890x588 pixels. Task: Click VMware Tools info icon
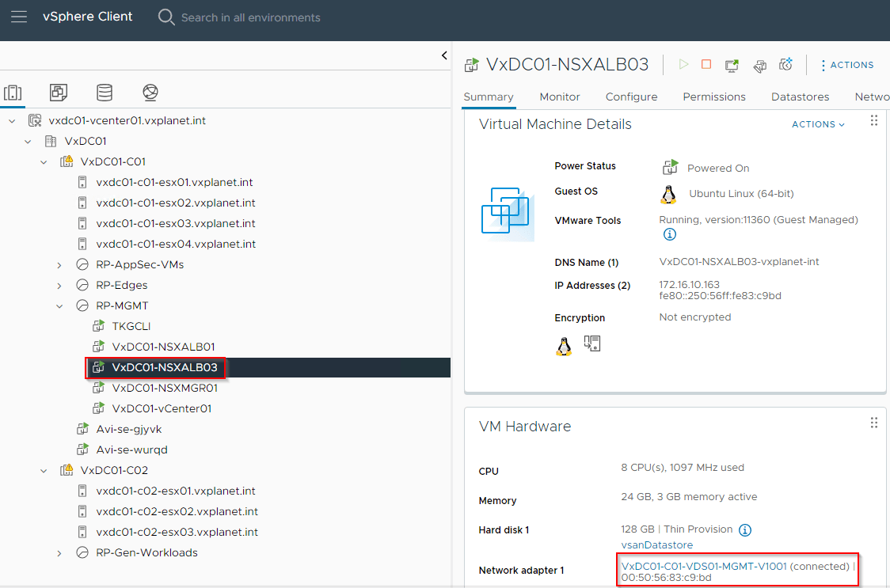670,234
